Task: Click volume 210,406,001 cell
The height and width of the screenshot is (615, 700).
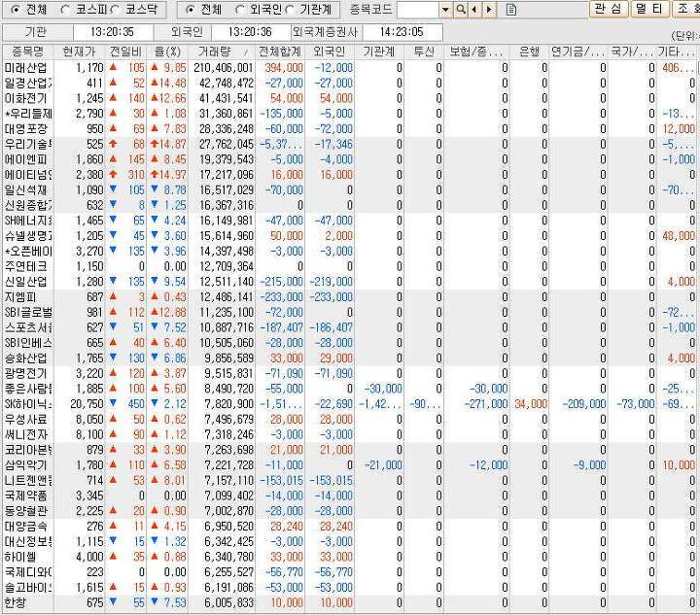Action: click(x=224, y=68)
